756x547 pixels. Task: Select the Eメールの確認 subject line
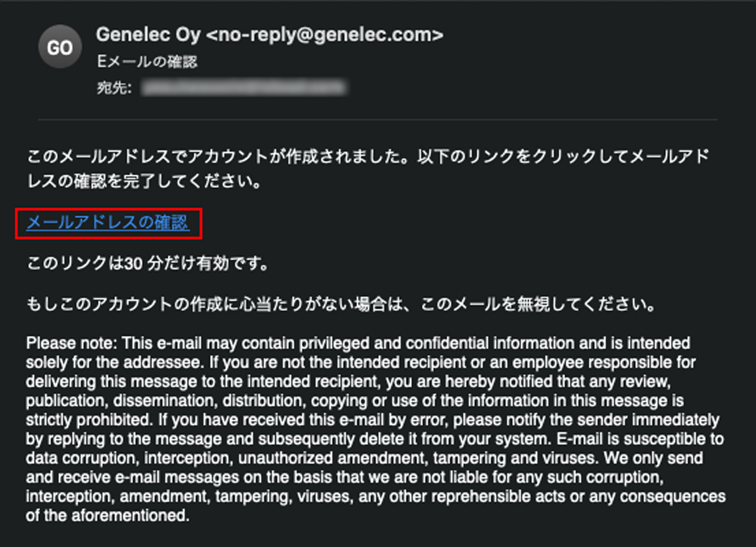[147, 62]
